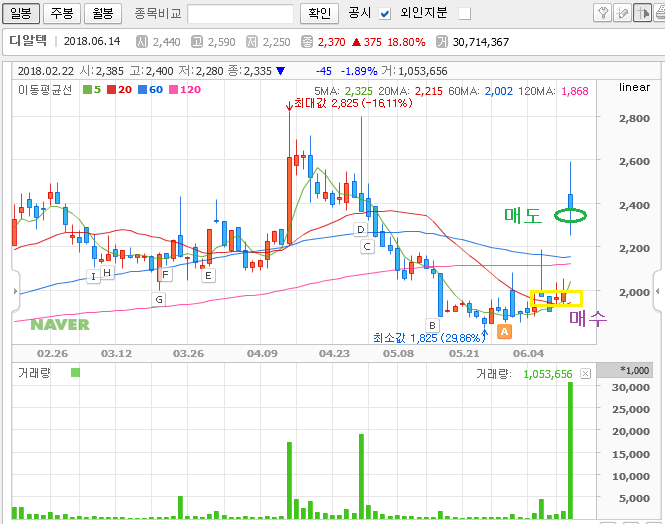Click the print chart icon
Screen dimensions: 665x524
coord(660,13)
